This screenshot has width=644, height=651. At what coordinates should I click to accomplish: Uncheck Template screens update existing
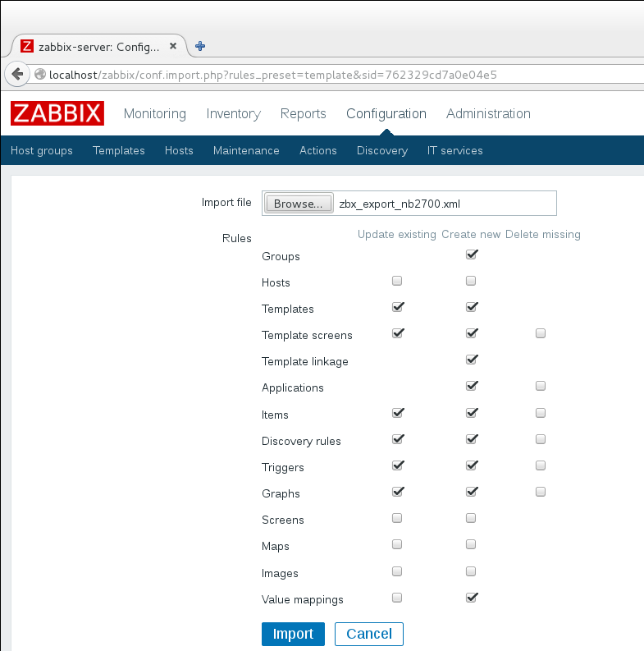tap(398, 333)
